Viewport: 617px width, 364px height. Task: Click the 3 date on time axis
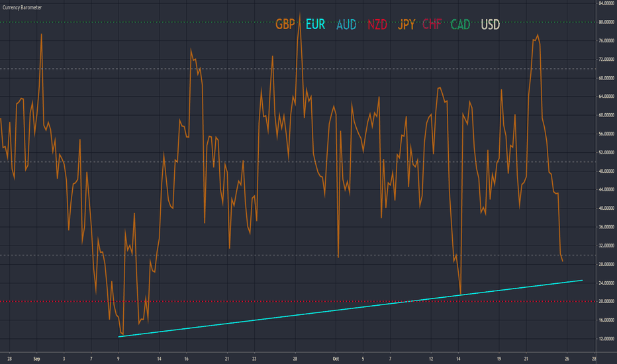point(64,359)
